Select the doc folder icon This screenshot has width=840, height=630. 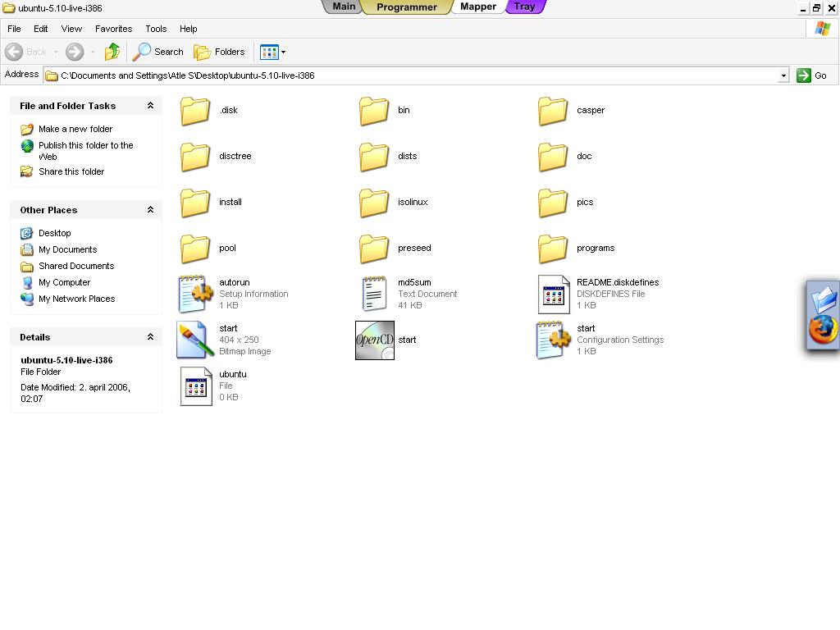tap(553, 157)
